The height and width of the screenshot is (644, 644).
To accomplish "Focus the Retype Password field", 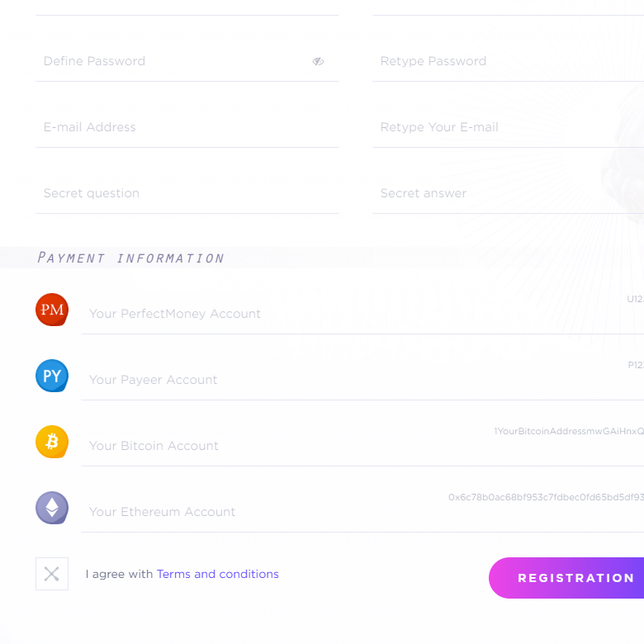I will tap(508, 61).
